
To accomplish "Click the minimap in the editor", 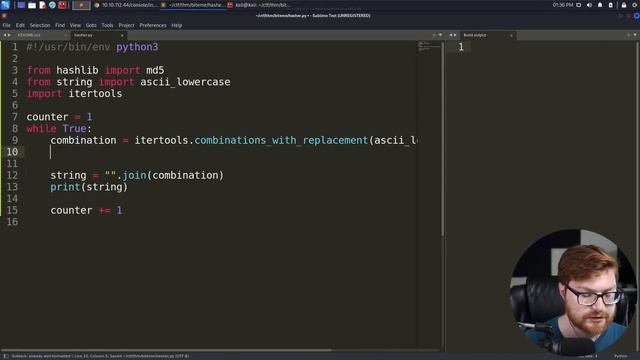I will tap(429, 47).
